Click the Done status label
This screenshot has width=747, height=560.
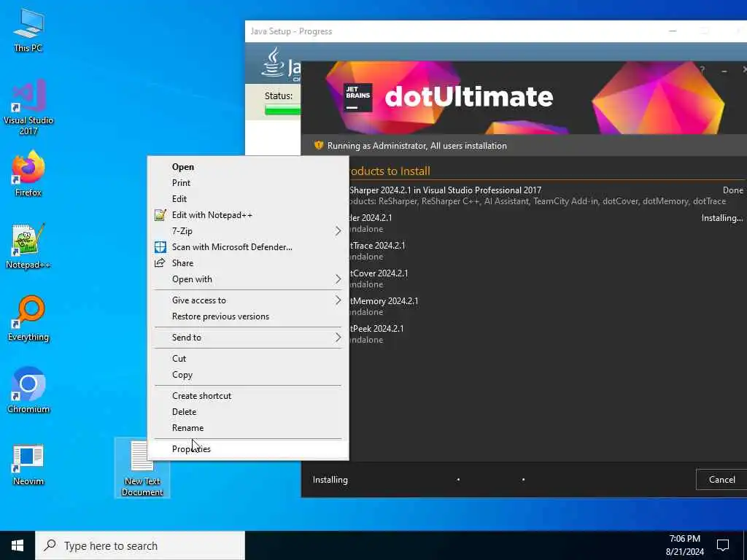click(732, 190)
